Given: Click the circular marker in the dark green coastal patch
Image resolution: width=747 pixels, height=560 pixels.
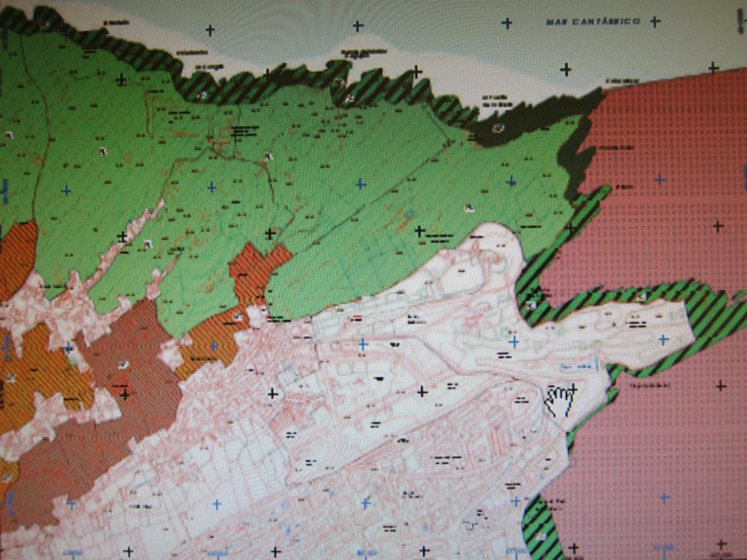Looking at the screenshot, I should click(496, 128).
